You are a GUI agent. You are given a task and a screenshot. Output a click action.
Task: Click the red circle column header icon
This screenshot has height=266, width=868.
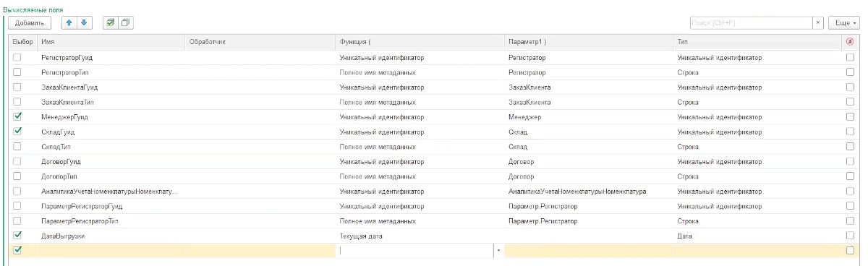click(x=850, y=42)
